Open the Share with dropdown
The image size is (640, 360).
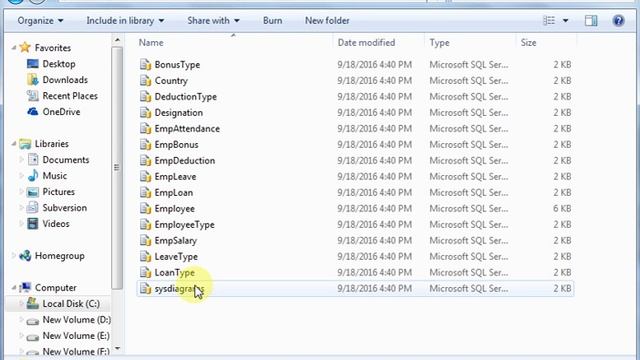click(x=213, y=20)
